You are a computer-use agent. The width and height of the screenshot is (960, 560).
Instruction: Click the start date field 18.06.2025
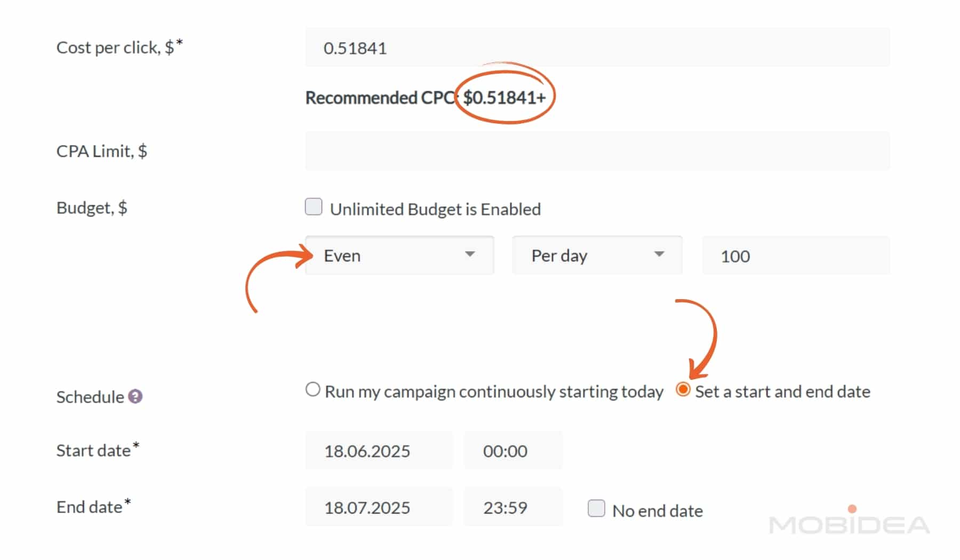pyautogui.click(x=379, y=451)
